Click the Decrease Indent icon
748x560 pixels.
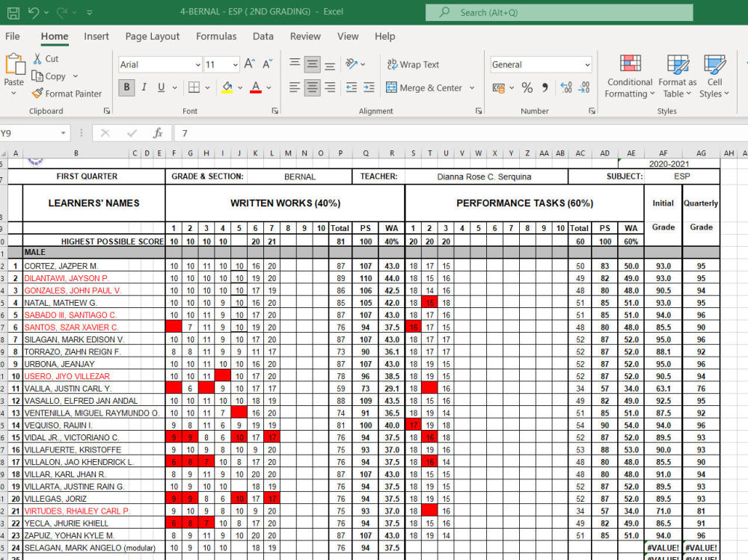point(352,87)
